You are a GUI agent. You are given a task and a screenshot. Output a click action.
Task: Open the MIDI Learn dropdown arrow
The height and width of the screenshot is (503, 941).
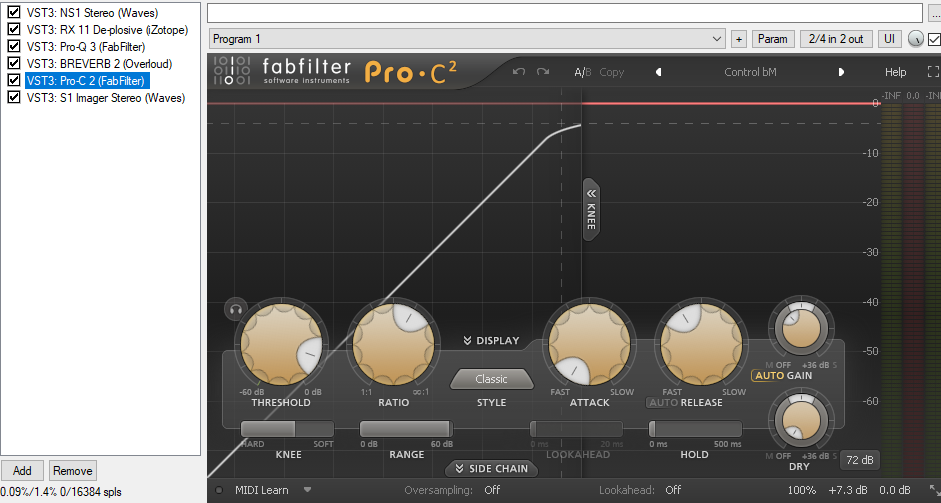(x=307, y=490)
